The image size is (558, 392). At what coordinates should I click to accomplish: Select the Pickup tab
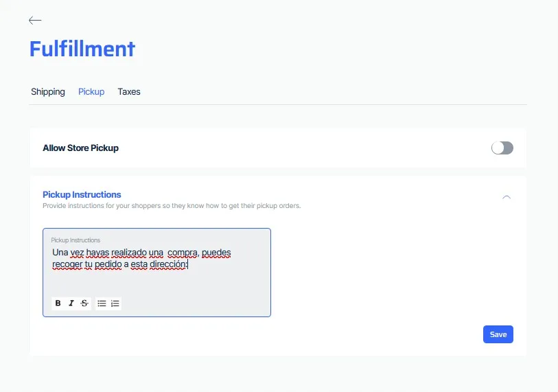pyautogui.click(x=91, y=92)
